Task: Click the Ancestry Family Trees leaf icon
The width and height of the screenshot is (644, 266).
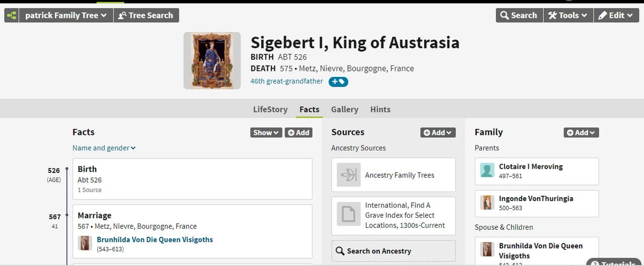Action: (348, 175)
